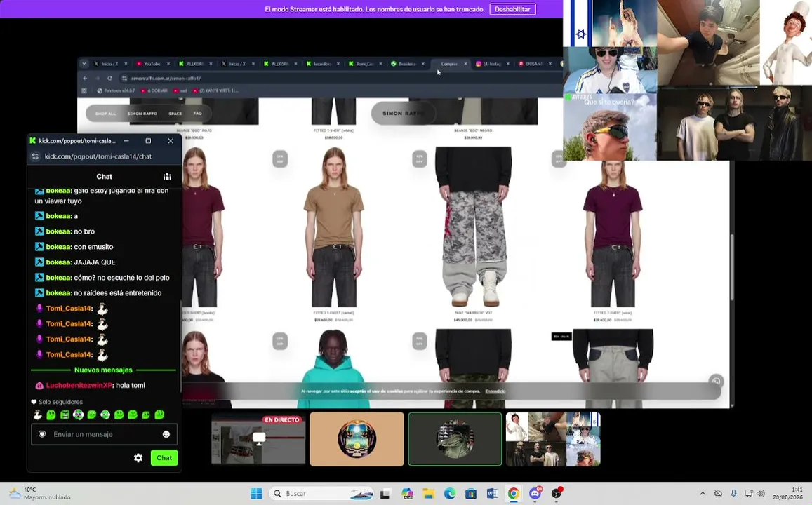Open the camel fitted T-shirt product
This screenshot has height=505, width=812.
click(334, 228)
